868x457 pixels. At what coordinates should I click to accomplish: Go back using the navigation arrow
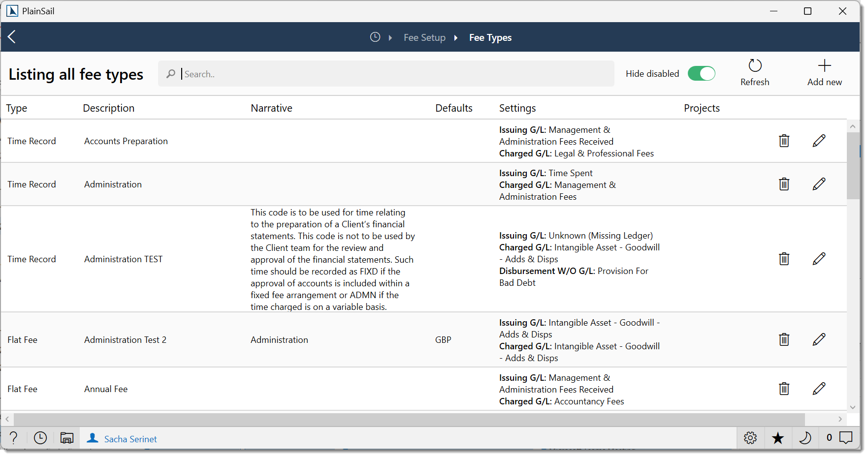12,37
